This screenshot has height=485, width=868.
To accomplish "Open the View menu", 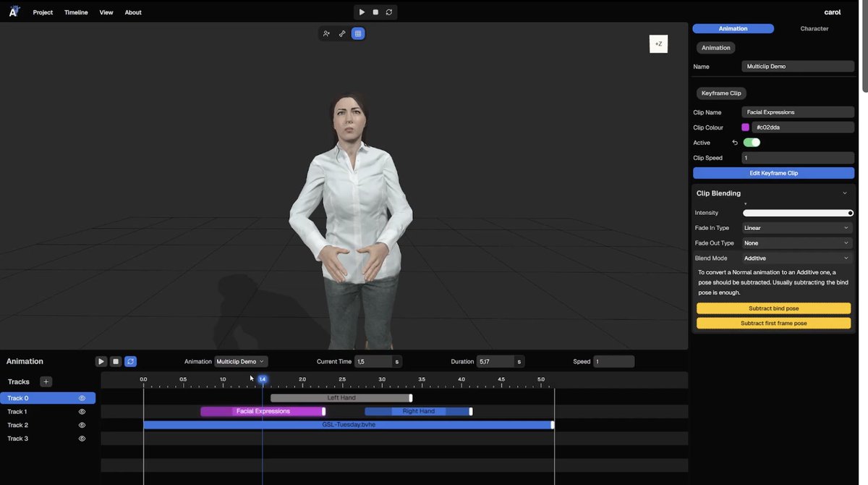I will [106, 12].
